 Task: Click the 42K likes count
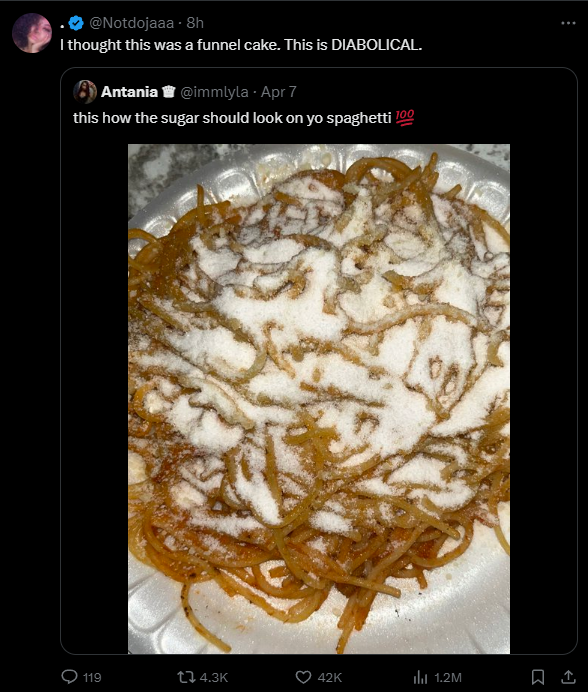330,677
